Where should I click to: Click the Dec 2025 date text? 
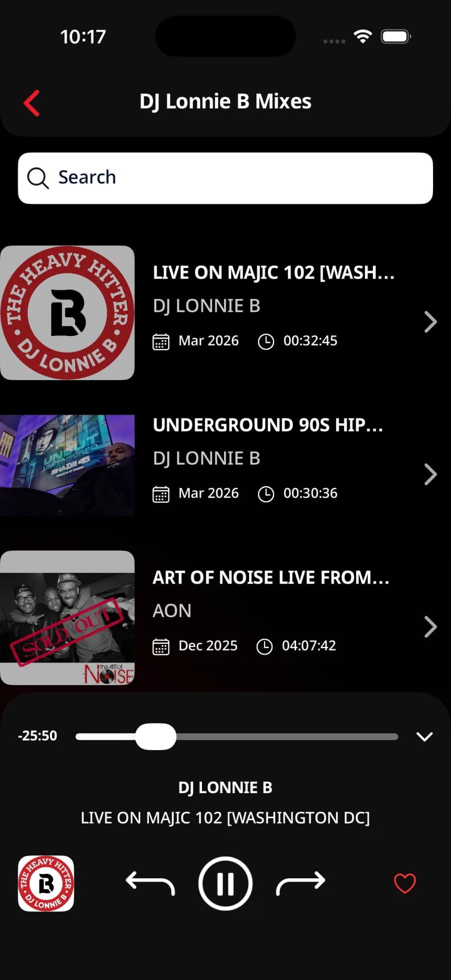[x=208, y=645]
